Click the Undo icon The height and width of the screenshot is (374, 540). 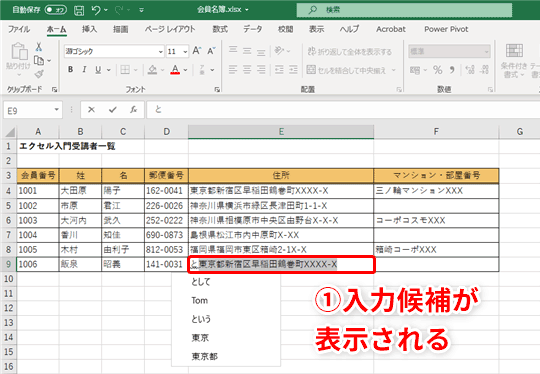96,10
